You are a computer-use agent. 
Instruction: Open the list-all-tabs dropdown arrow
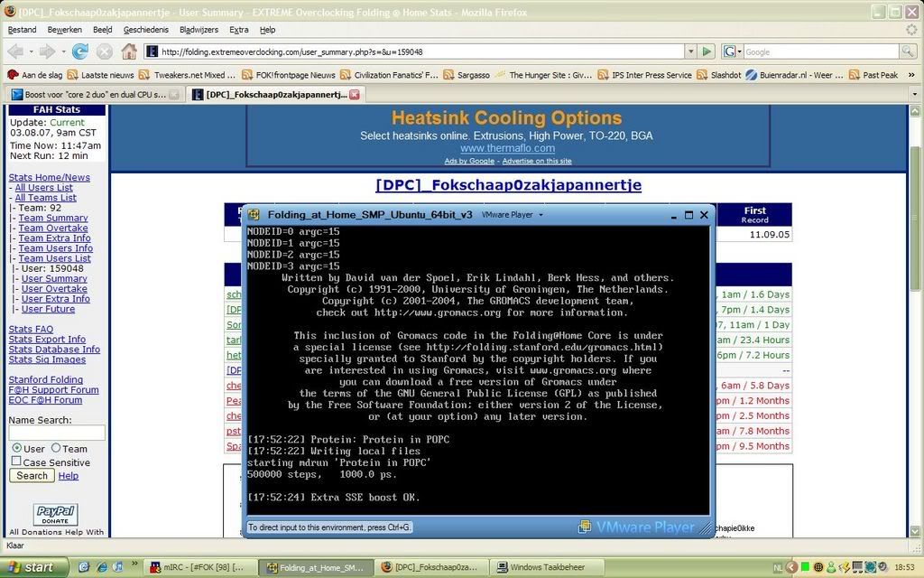[915, 94]
